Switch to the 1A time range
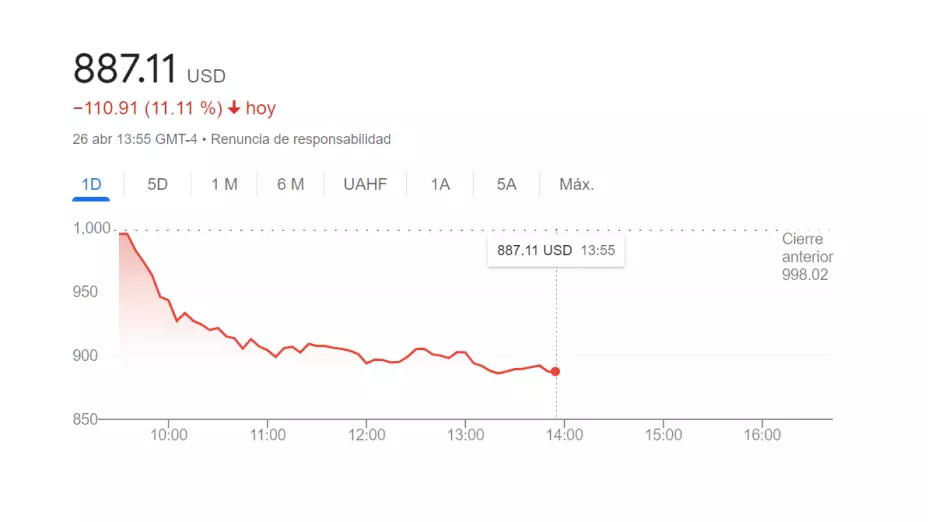This screenshot has height=522, width=928. pos(440,184)
